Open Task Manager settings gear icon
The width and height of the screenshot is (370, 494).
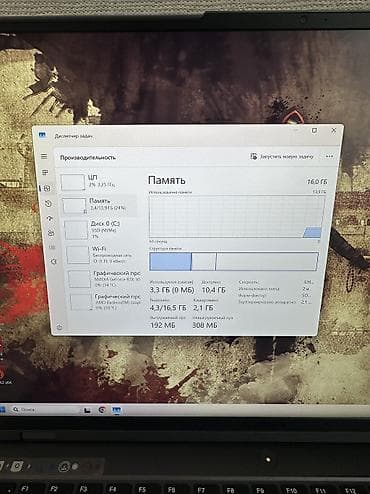(x=59, y=327)
